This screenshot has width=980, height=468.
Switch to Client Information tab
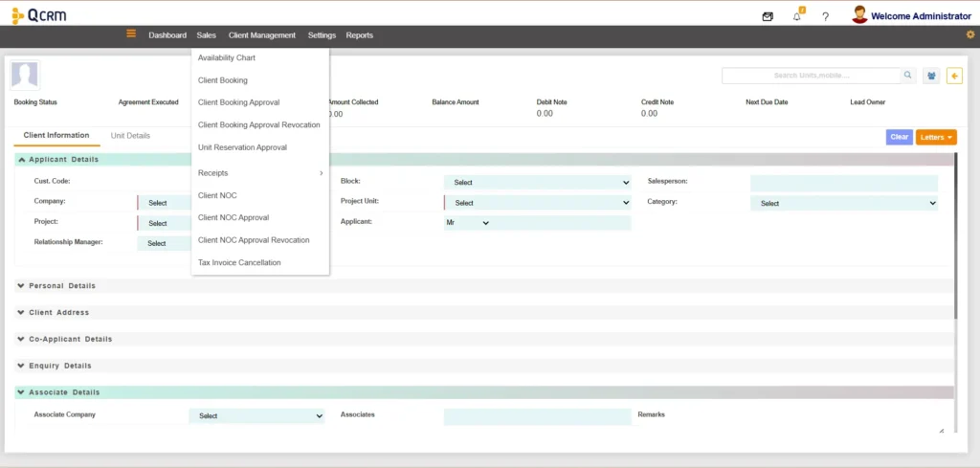[56, 136]
